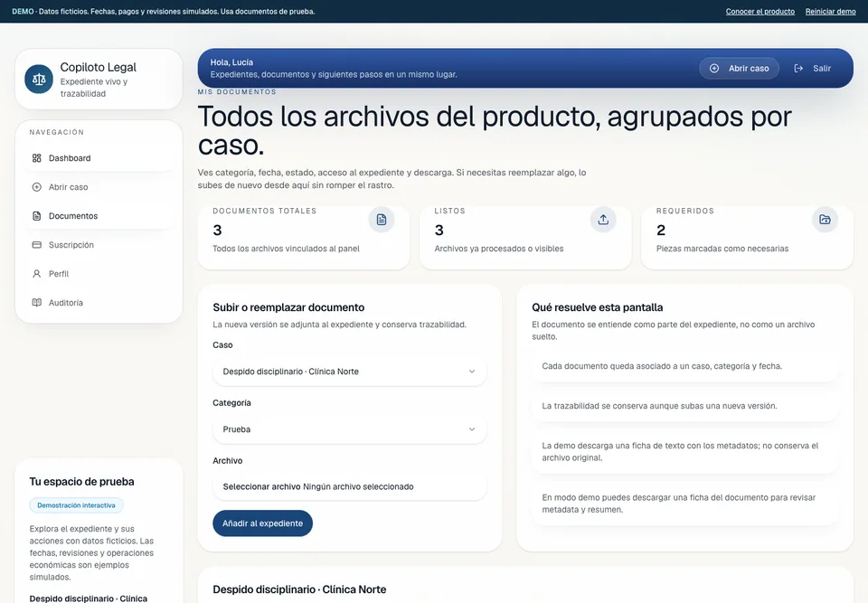Click the Perfil person icon
The image size is (868, 603).
(36, 274)
